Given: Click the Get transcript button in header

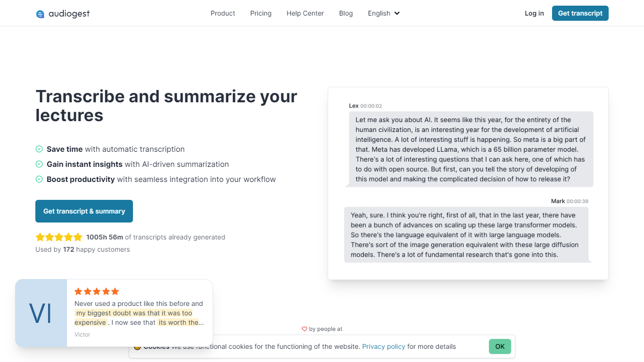Looking at the screenshot, I should (x=580, y=13).
